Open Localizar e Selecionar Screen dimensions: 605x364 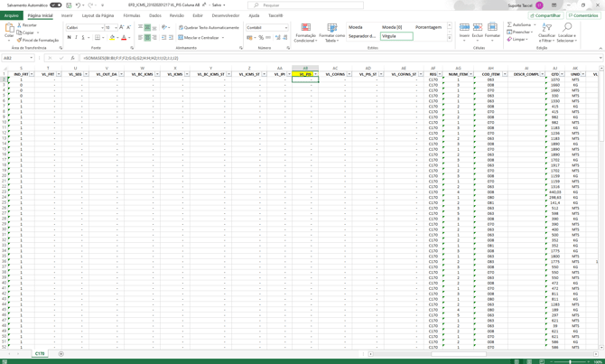[566, 33]
